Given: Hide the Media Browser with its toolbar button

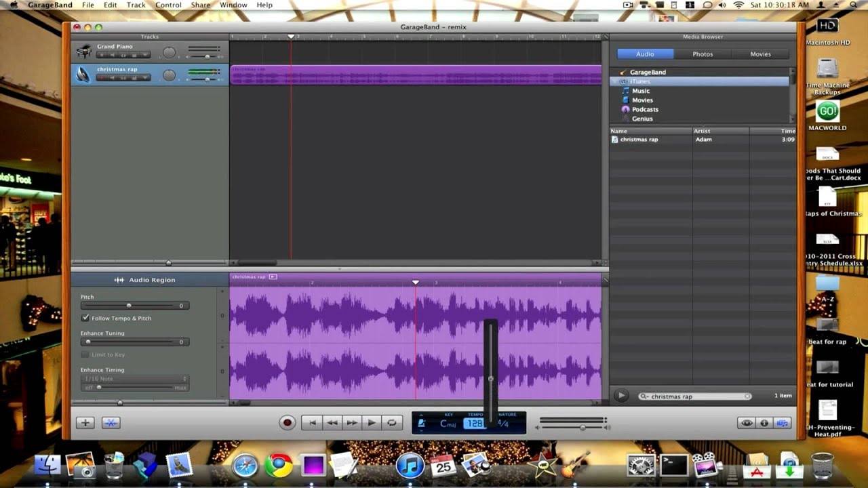Looking at the screenshot, I should tap(783, 423).
